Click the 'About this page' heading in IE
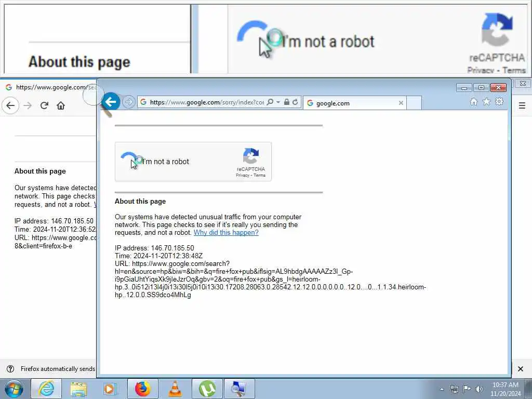Viewport: 532px width, 399px height. 140,201
